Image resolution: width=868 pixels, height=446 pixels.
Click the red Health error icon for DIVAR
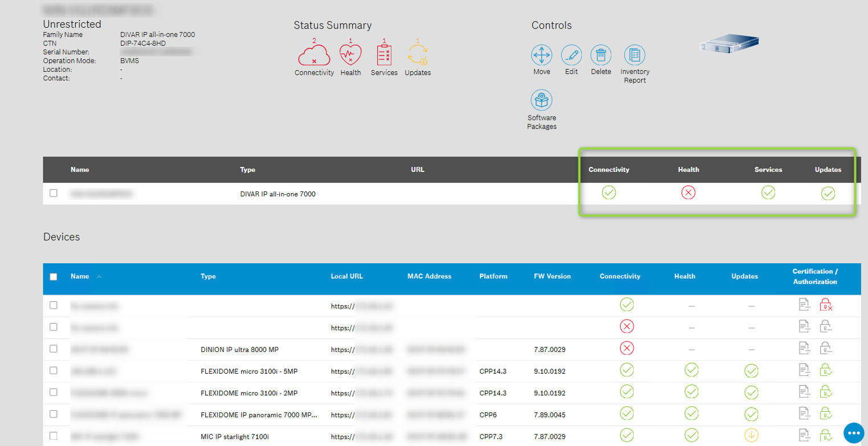[688, 193]
